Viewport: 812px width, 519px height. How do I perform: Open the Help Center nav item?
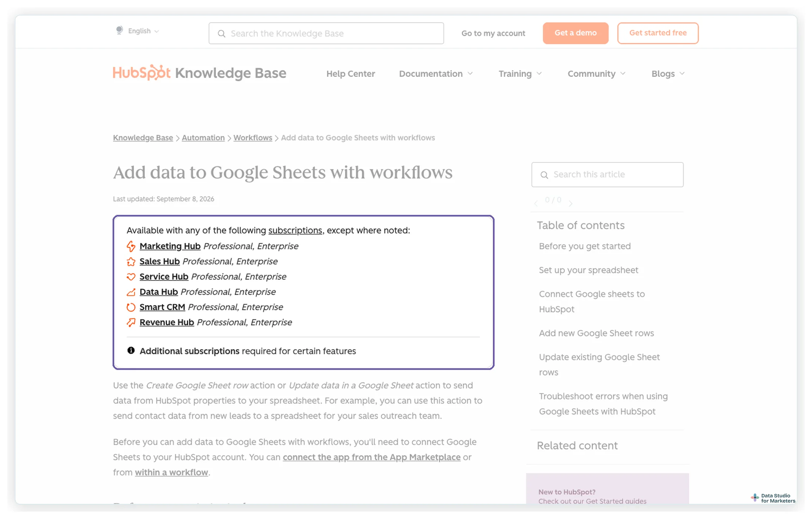(351, 74)
